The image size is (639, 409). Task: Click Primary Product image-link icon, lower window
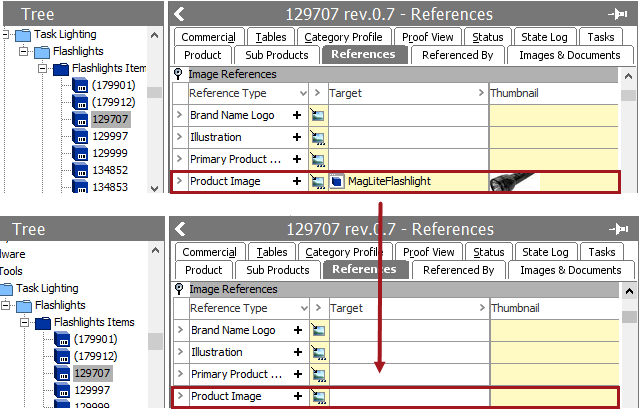pyautogui.click(x=319, y=374)
